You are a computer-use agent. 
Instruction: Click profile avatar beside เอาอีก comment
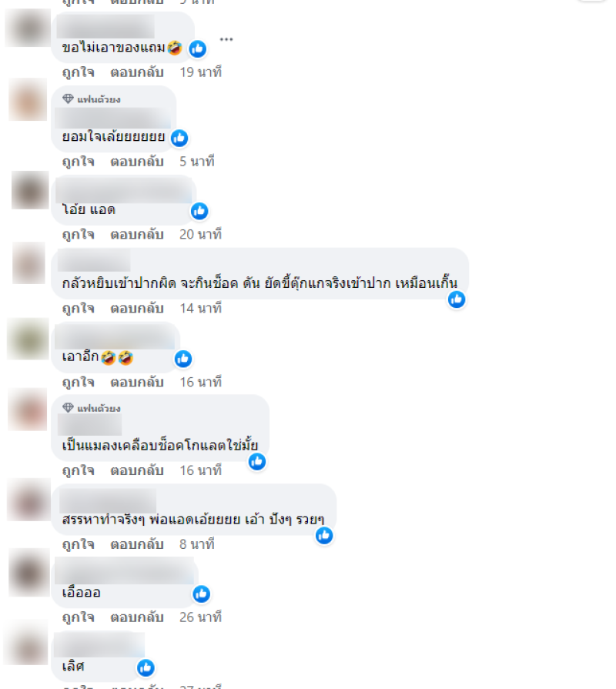click(x=28, y=339)
